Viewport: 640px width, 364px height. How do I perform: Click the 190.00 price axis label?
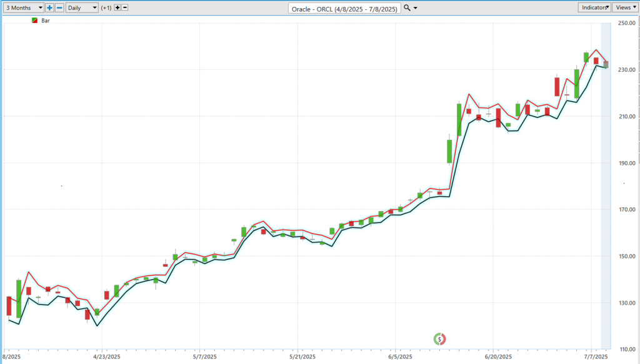(x=626, y=163)
